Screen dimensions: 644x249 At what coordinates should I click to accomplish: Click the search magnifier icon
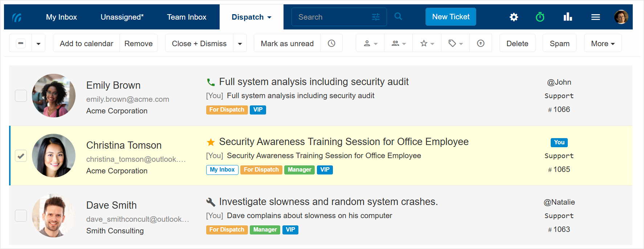(398, 17)
